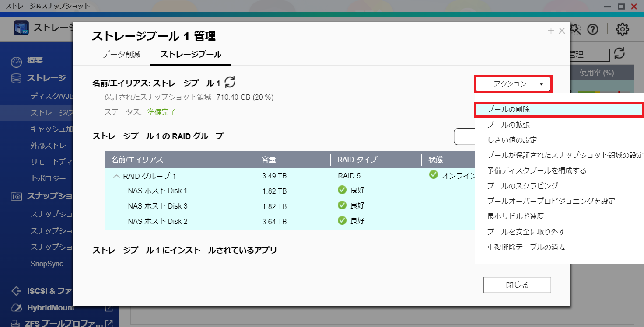
Task: Click the 概要 gauge icon in sidebar
Action: coord(16,62)
